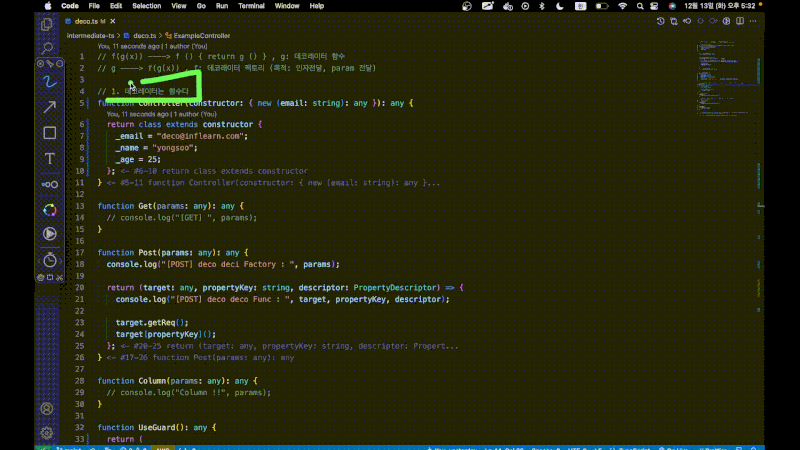Open the Search view in activity bar
Image resolution: width=800 pixels, height=450 pixels.
[47, 47]
